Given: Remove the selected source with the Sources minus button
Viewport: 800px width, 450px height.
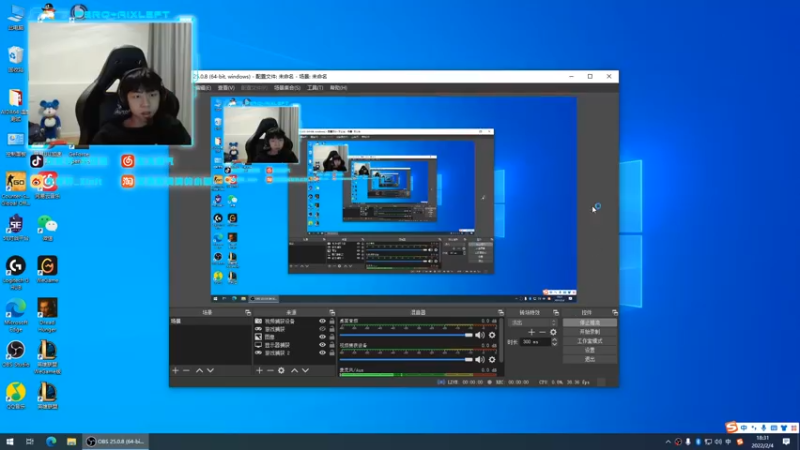Looking at the screenshot, I should [270, 370].
